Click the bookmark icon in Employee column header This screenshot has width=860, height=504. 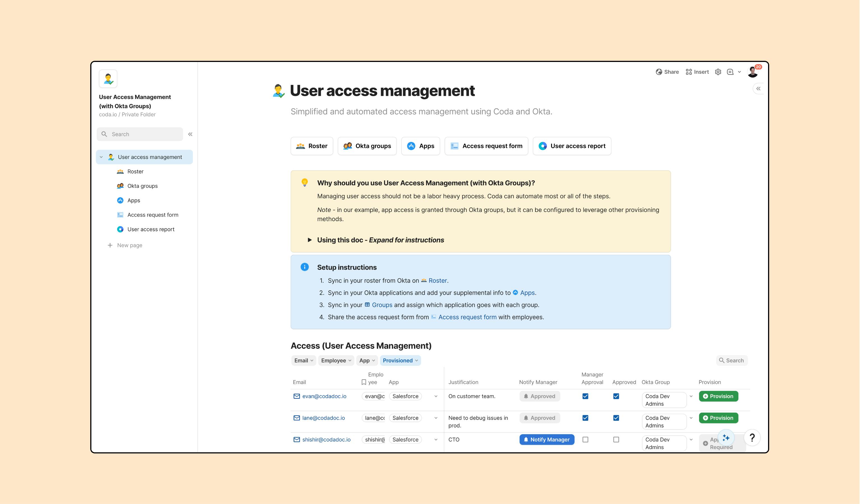[x=364, y=382]
